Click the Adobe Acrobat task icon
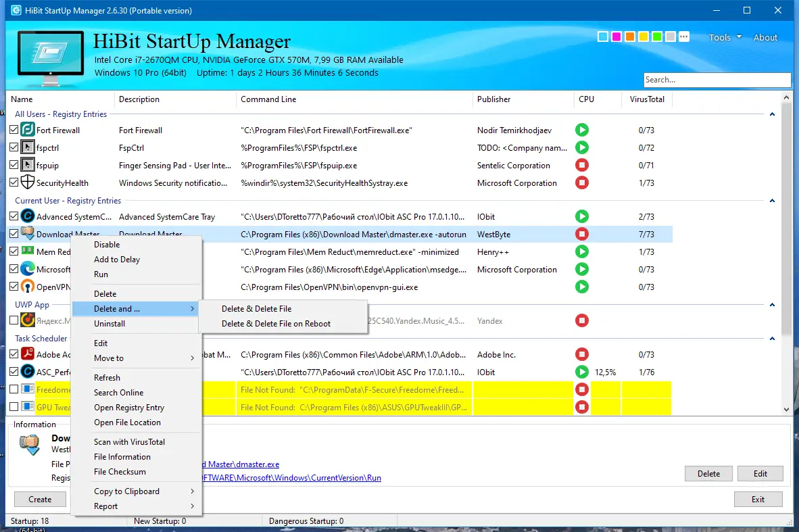The width and height of the screenshot is (799, 532). coord(28,354)
